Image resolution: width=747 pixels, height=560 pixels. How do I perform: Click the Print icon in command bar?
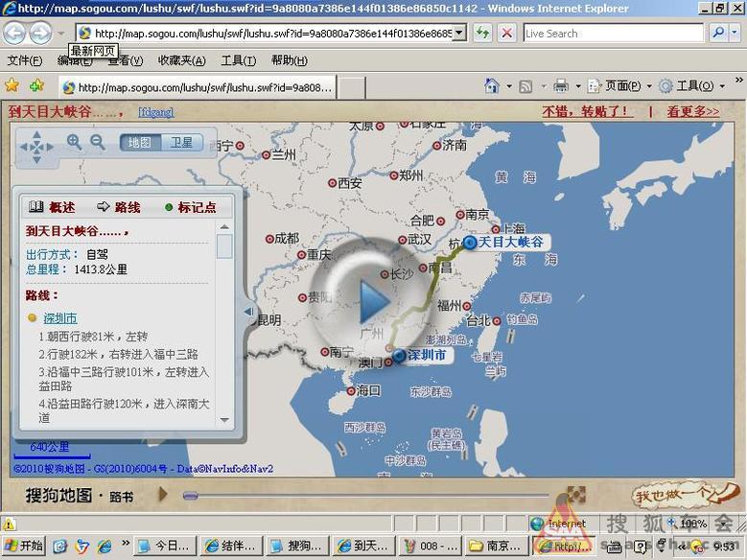[x=561, y=86]
